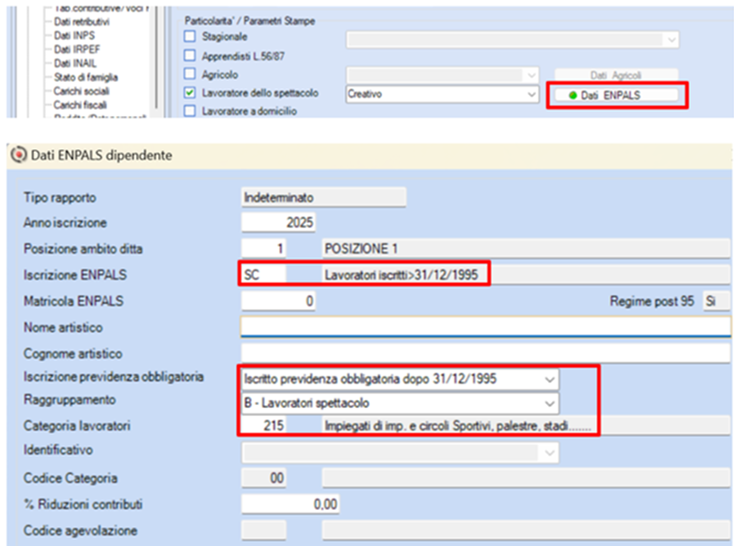The height and width of the screenshot is (546, 734).
Task: Click the tree panel vertical scrollbar
Action: 157,60
